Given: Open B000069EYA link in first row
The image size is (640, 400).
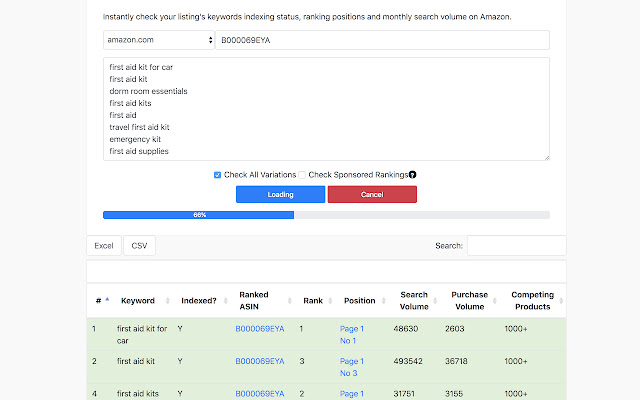Looking at the screenshot, I should tap(260, 328).
